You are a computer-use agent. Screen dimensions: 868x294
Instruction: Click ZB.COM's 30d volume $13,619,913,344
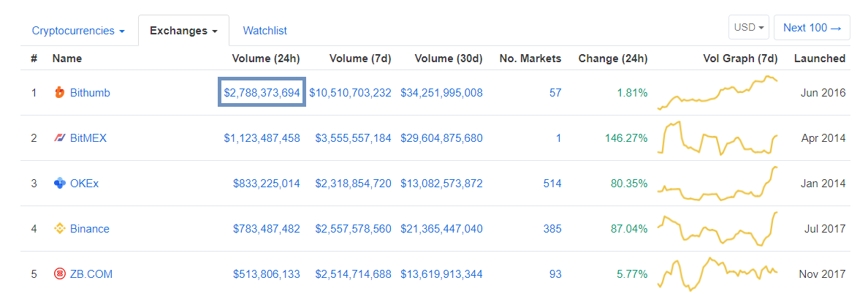(441, 274)
